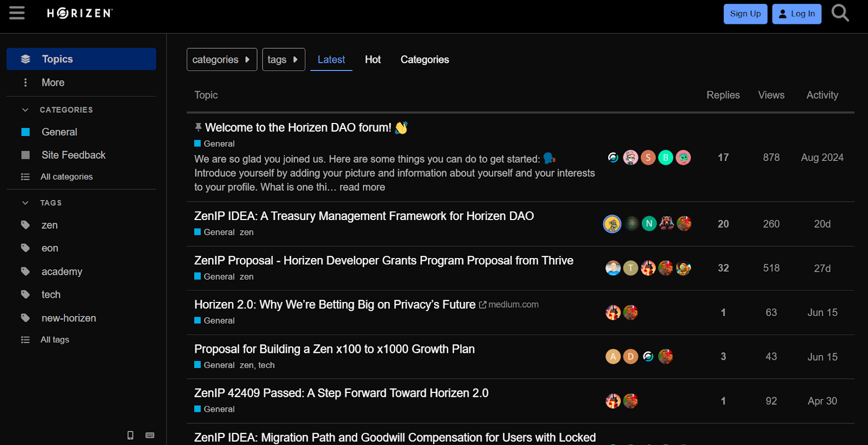The image size is (868, 445).
Task: Click the pinned icon on welcome topic
Action: [198, 127]
